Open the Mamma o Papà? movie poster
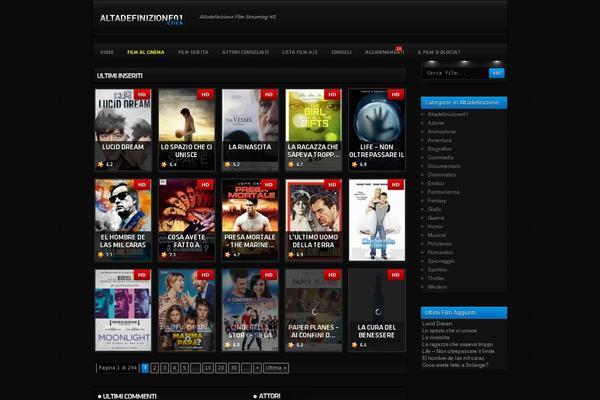This screenshot has height=400, width=600. tap(187, 310)
